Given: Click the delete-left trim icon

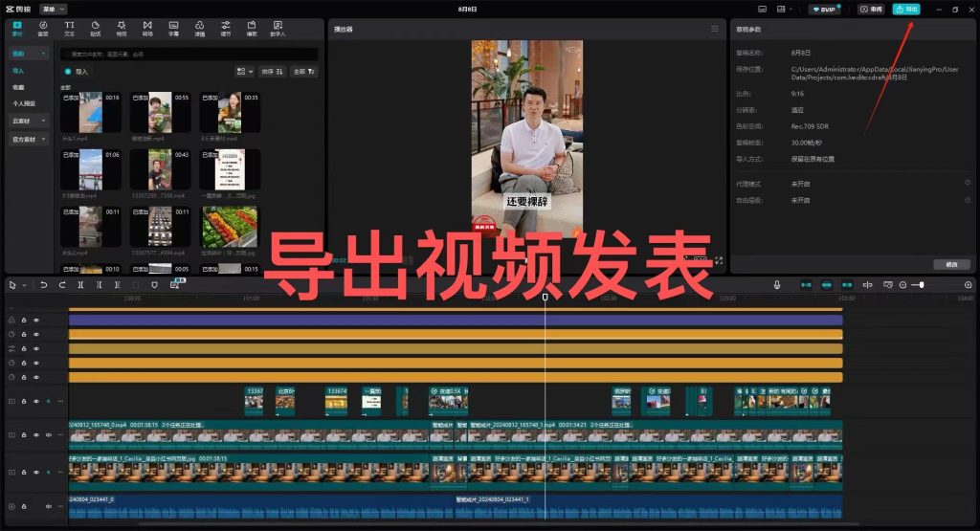Looking at the screenshot, I should [99, 285].
